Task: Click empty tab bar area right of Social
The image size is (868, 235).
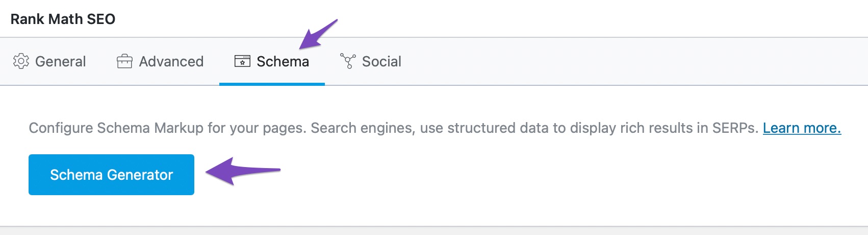Action: coord(637,61)
